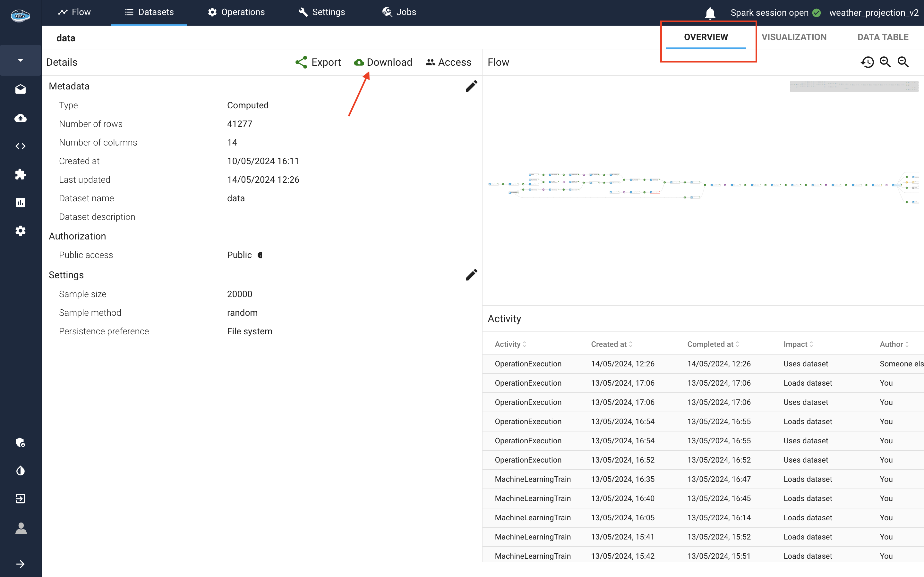The width and height of the screenshot is (924, 577).
Task: Click the settings gear icon in sidebar
Action: point(20,230)
